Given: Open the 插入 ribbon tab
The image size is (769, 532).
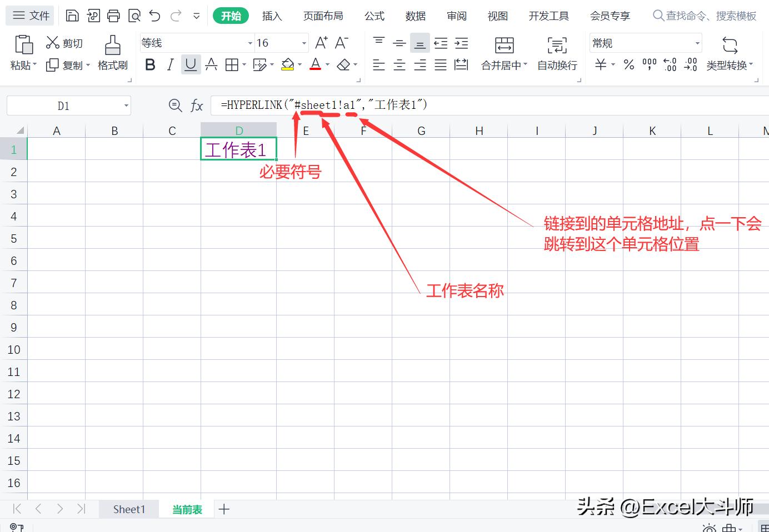Looking at the screenshot, I should click(272, 16).
